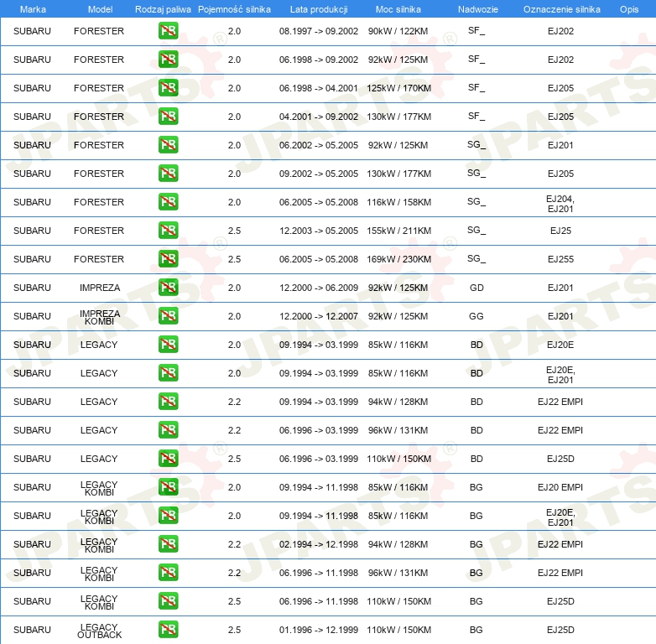Click fuel icon in Forester 116kW / 158KM row
The width and height of the screenshot is (656, 644).
(168, 202)
